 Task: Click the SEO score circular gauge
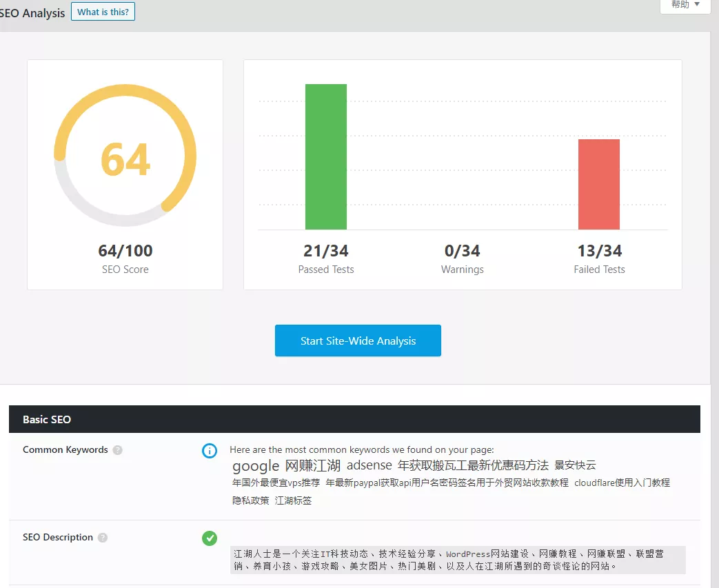point(125,156)
